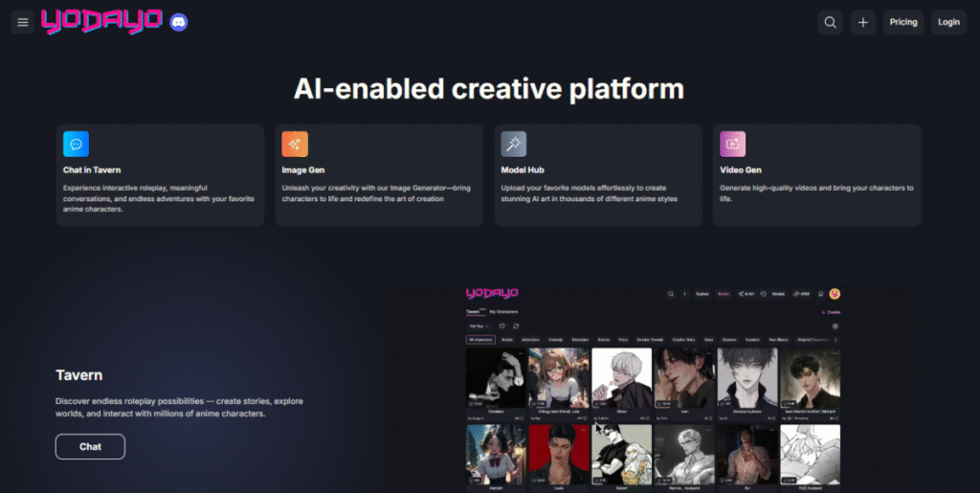
Task: Click the category row right chevron in preview
Action: pos(835,340)
